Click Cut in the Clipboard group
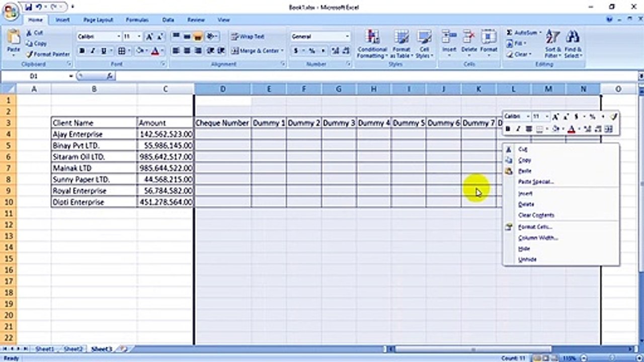Viewport: 644px width, 362px height. point(34,33)
